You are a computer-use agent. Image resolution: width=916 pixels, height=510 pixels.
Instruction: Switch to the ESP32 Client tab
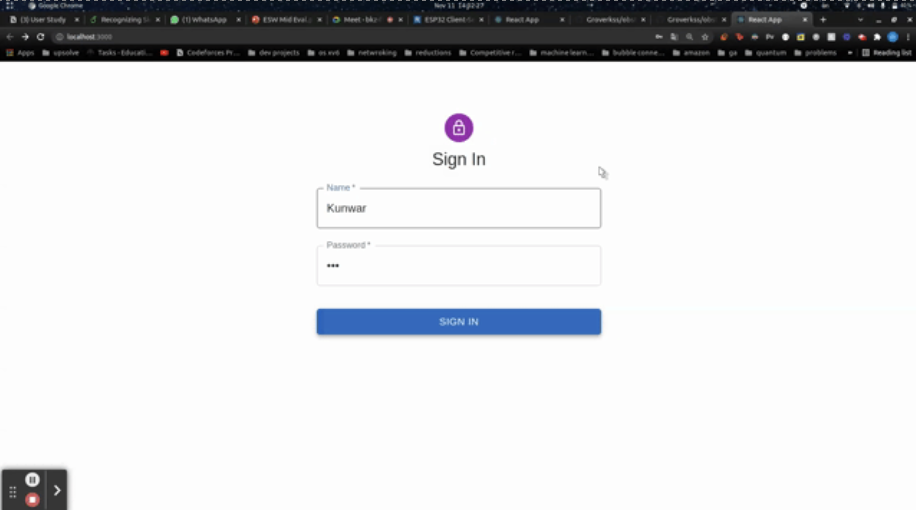click(448, 20)
